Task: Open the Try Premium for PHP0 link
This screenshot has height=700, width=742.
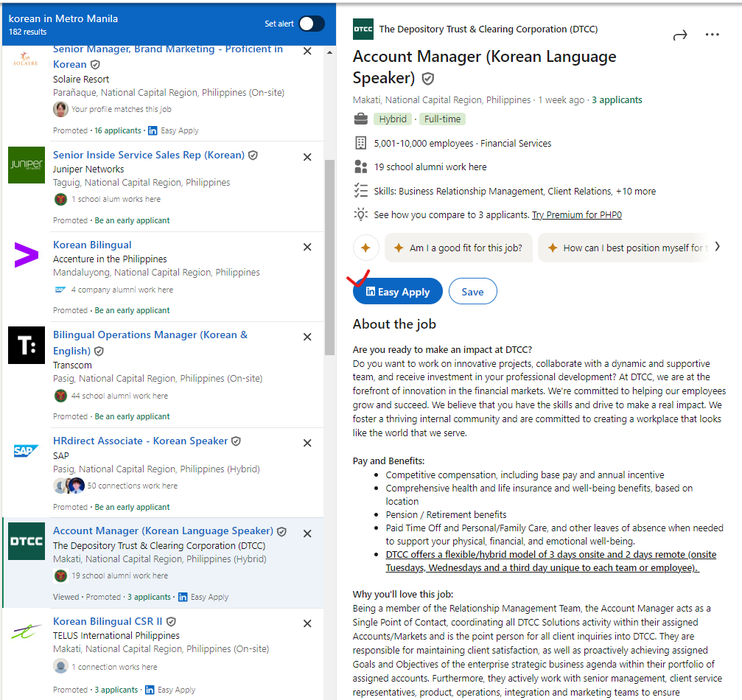Action: click(x=577, y=215)
